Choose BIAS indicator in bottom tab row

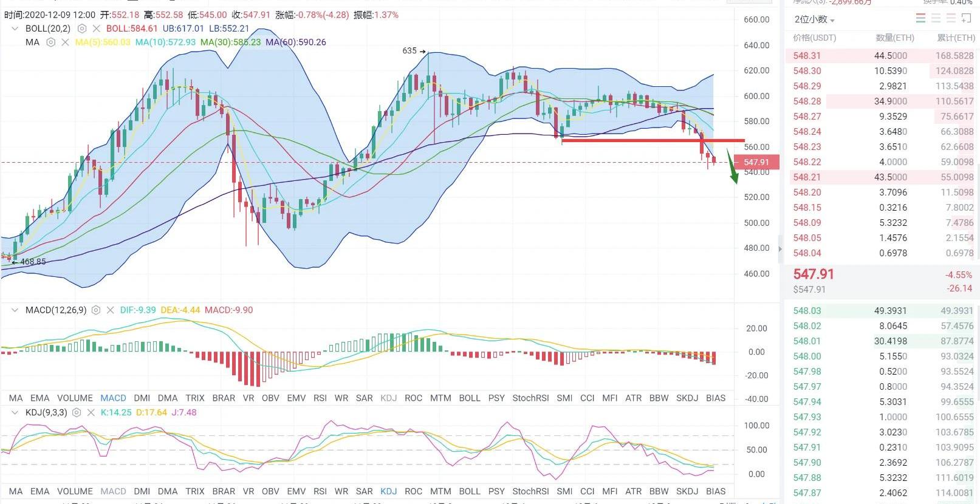(x=716, y=491)
